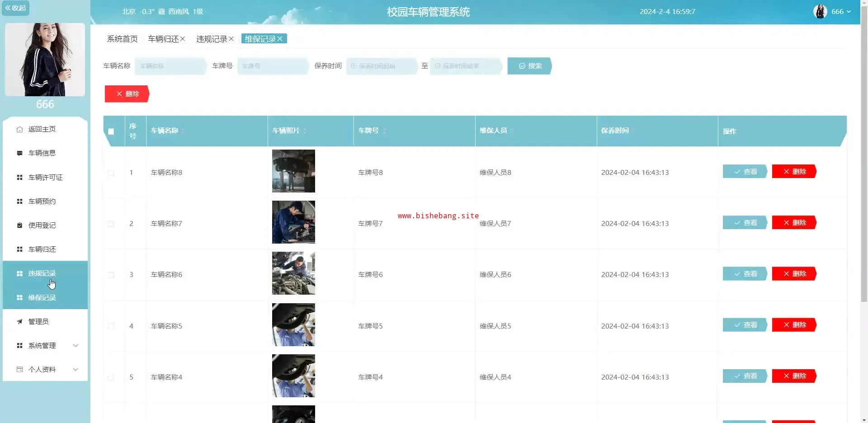The image size is (868, 423).
Task: Select the checkbox for row 车辆名称7
Action: pyautogui.click(x=111, y=224)
